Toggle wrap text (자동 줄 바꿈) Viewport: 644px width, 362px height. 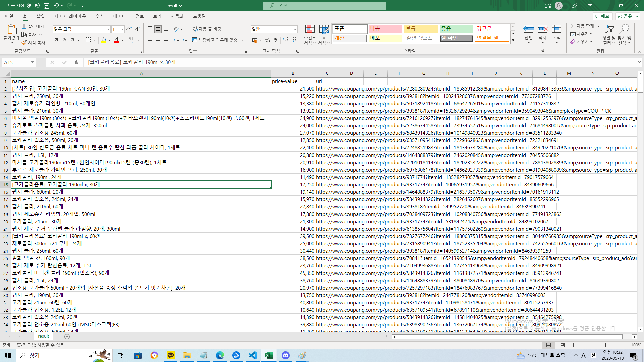[207, 29]
